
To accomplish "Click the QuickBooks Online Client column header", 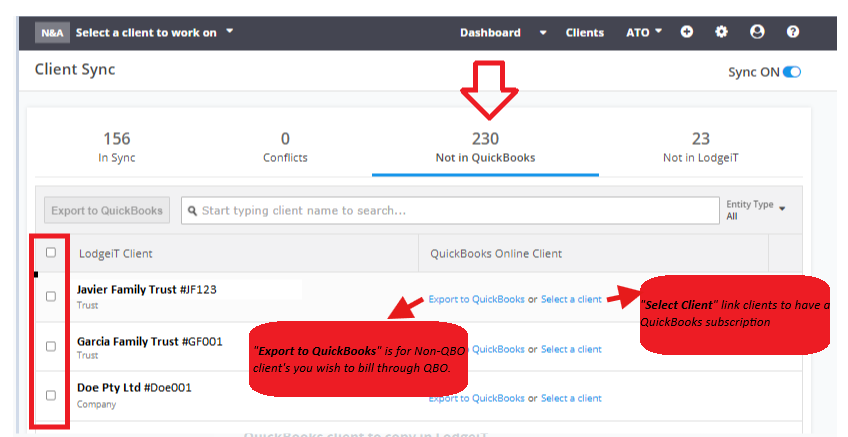I will (x=496, y=254).
